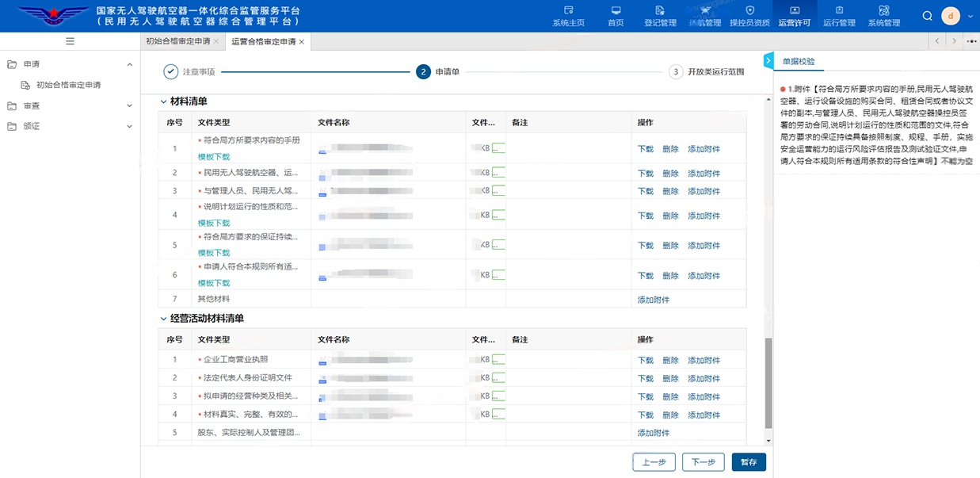Open 适航管理 drone icon module
Viewport: 980px width, 478px height.
click(706, 16)
